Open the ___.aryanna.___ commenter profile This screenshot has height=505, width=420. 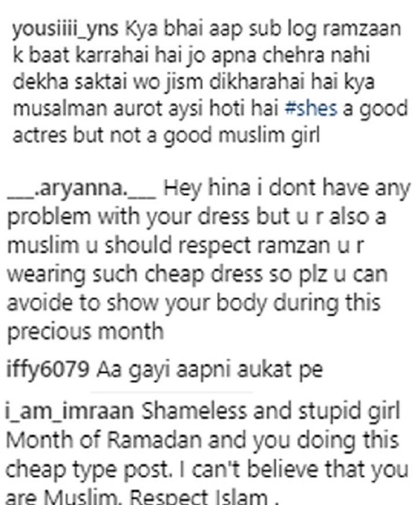[x=82, y=189]
